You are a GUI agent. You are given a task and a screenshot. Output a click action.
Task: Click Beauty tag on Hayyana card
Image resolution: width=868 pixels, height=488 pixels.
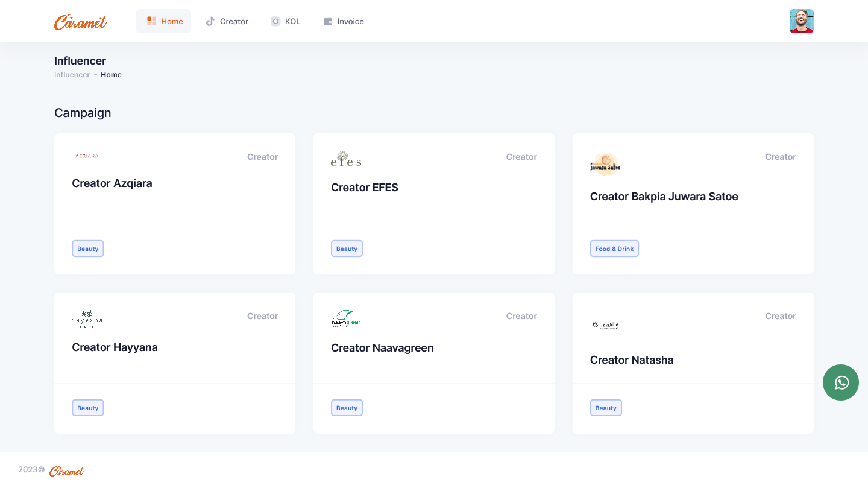88,408
